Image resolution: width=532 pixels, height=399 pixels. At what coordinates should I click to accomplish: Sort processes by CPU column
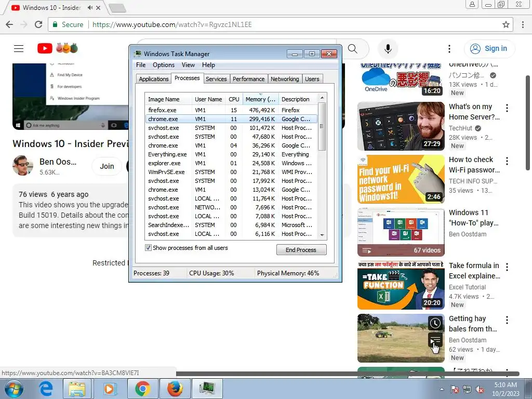(x=234, y=99)
